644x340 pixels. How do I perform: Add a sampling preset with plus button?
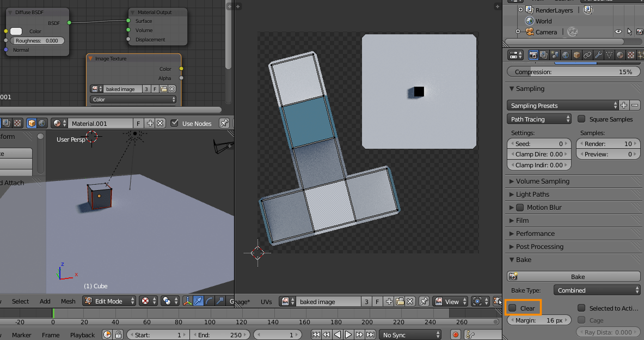click(x=624, y=105)
